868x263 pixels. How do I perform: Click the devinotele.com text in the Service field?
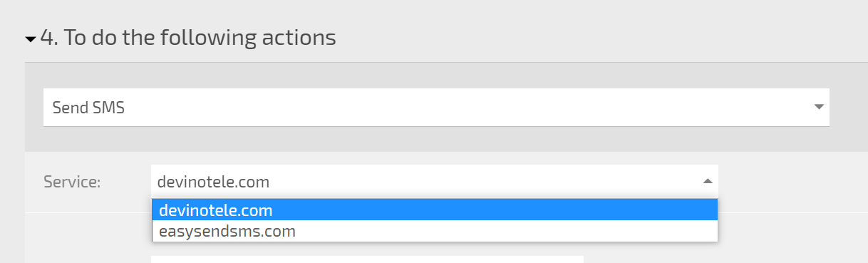[x=213, y=182]
